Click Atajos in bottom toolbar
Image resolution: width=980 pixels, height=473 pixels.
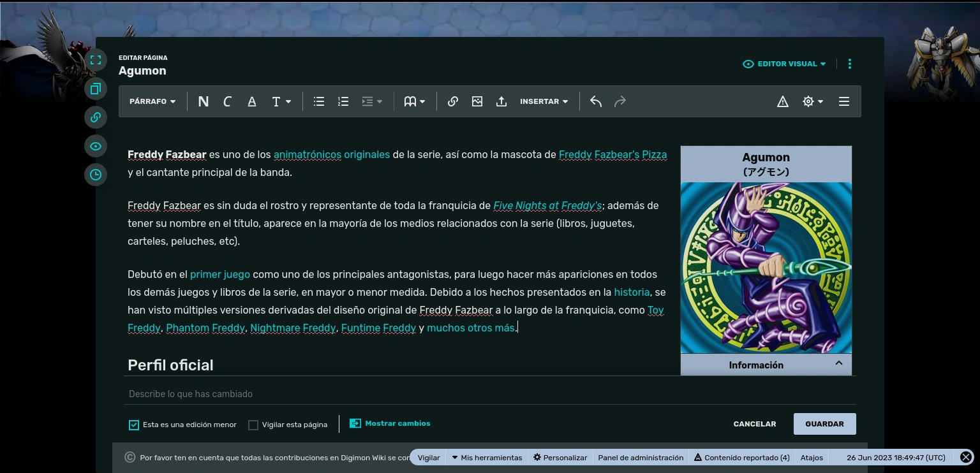[x=812, y=458]
